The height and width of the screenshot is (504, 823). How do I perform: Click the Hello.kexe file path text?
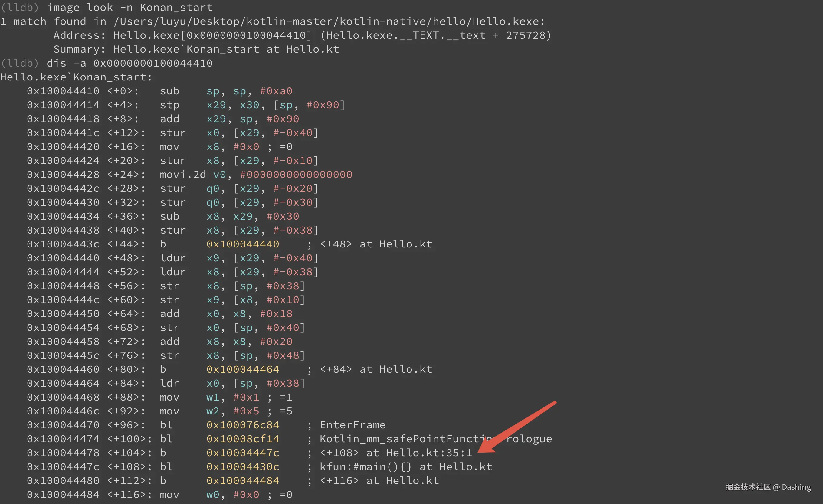329,21
